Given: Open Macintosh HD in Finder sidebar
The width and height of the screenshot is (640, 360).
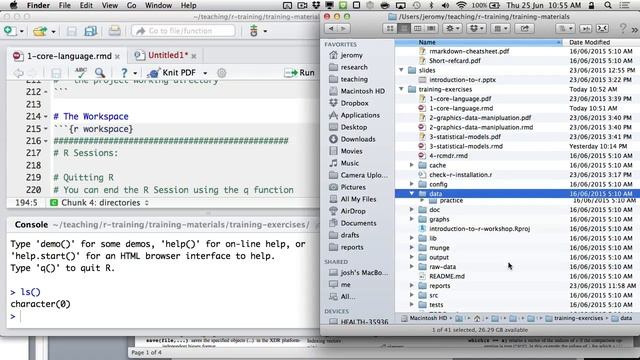Looking at the screenshot, I should point(362,91).
